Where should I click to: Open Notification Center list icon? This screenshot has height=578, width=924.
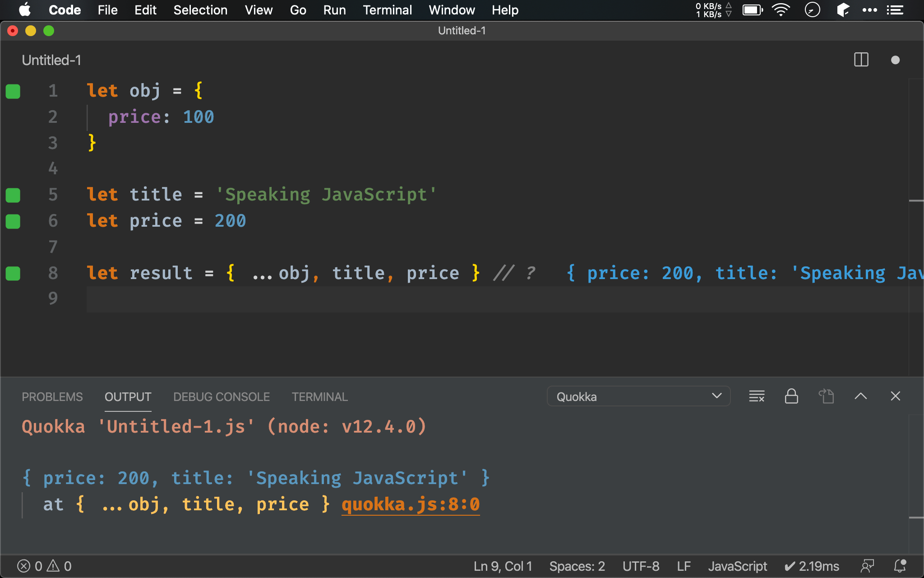(x=895, y=10)
